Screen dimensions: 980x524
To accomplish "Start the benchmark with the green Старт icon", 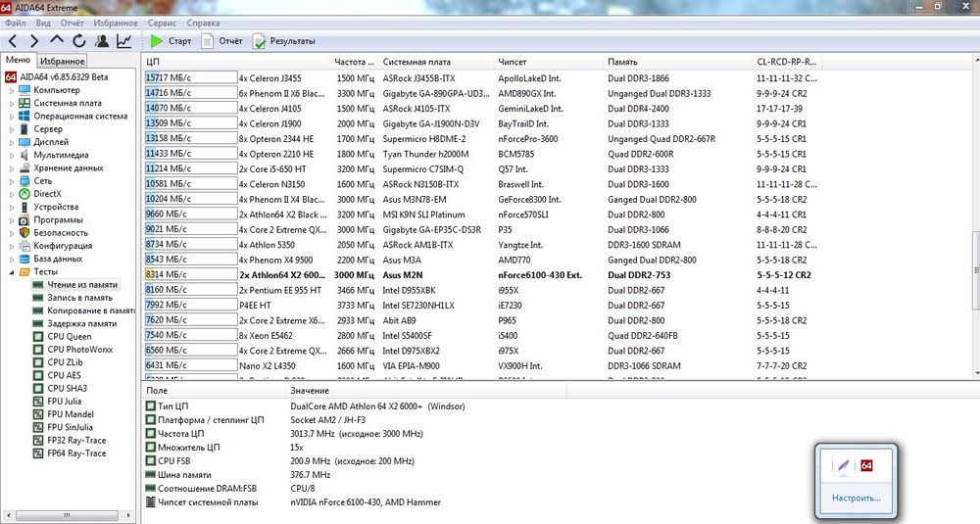I will pyautogui.click(x=156, y=41).
